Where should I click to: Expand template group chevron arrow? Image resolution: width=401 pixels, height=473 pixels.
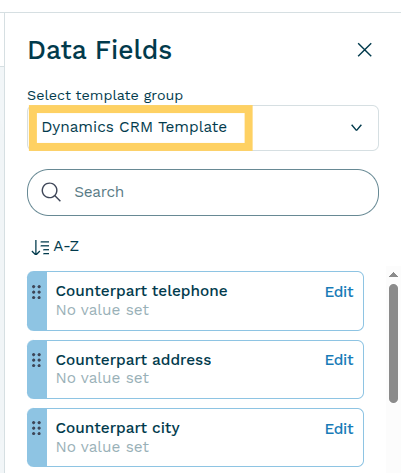(356, 128)
